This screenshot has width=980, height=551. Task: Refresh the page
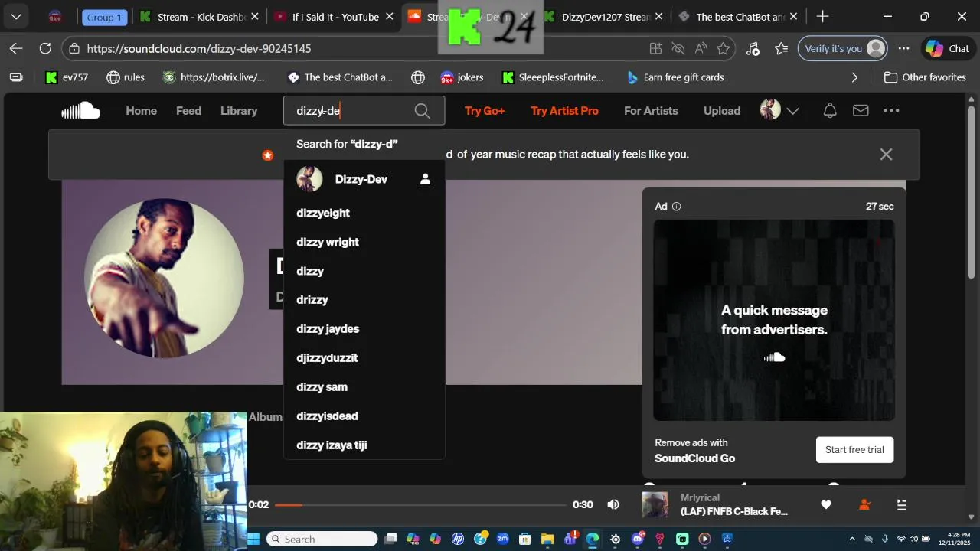point(45,48)
